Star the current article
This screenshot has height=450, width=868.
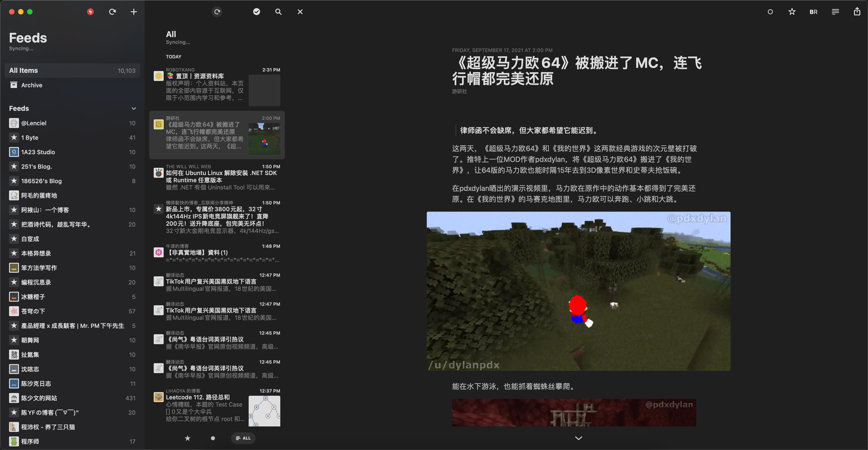[x=792, y=12]
